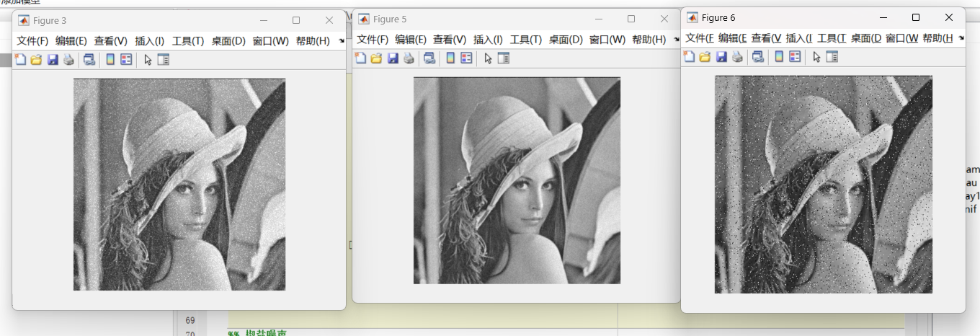Click Print icon in Figure 6 toolbar
The height and width of the screenshot is (336, 980).
[737, 56]
